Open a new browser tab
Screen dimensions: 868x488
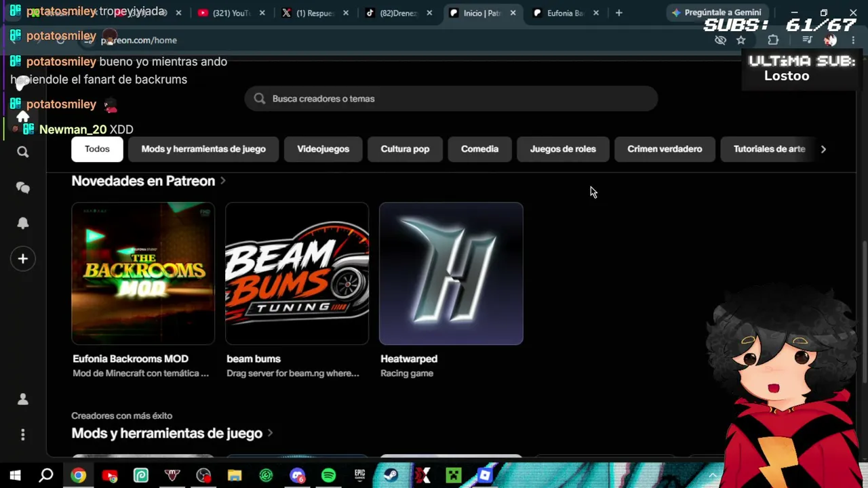coord(618,13)
